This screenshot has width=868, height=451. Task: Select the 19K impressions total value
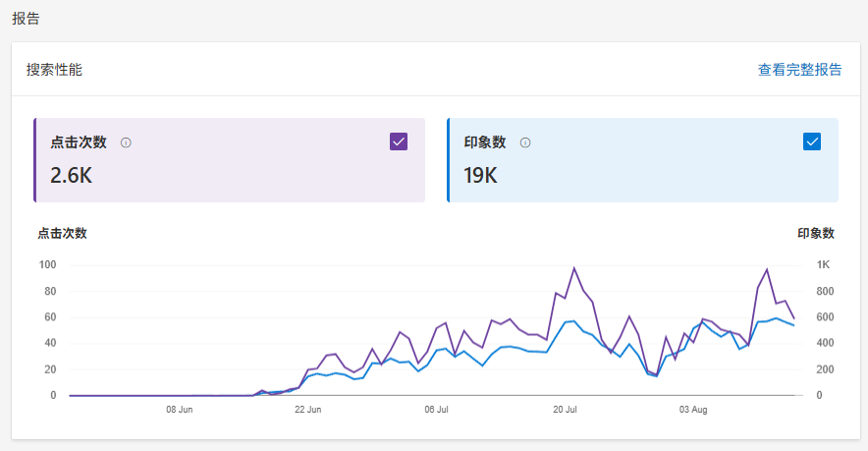(x=480, y=175)
